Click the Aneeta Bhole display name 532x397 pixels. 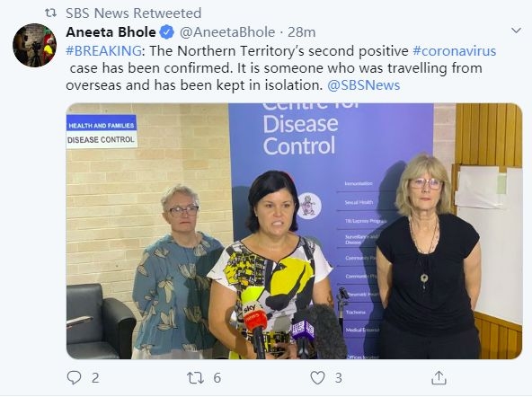[111, 32]
